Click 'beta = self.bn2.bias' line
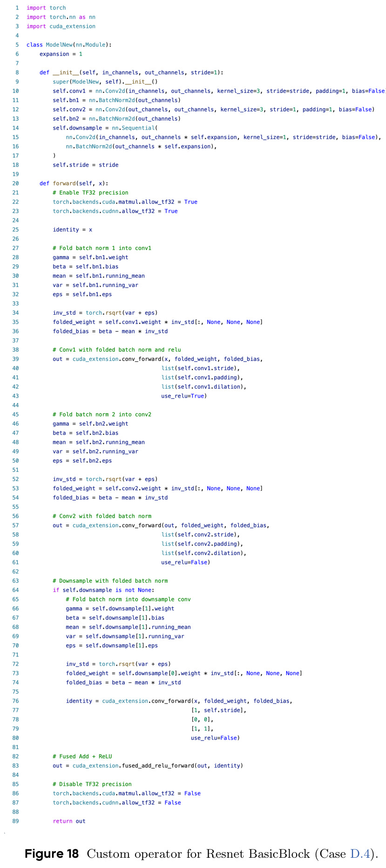Viewport: 386px width, 868px height. 85,433
